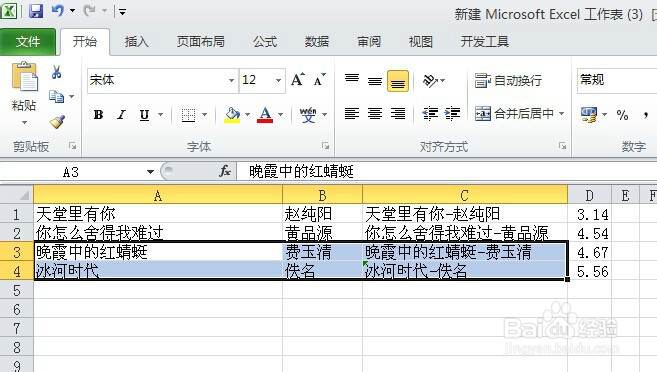The height and width of the screenshot is (372, 657).
Task: Expand the borders dropdown arrow
Action: point(204,115)
